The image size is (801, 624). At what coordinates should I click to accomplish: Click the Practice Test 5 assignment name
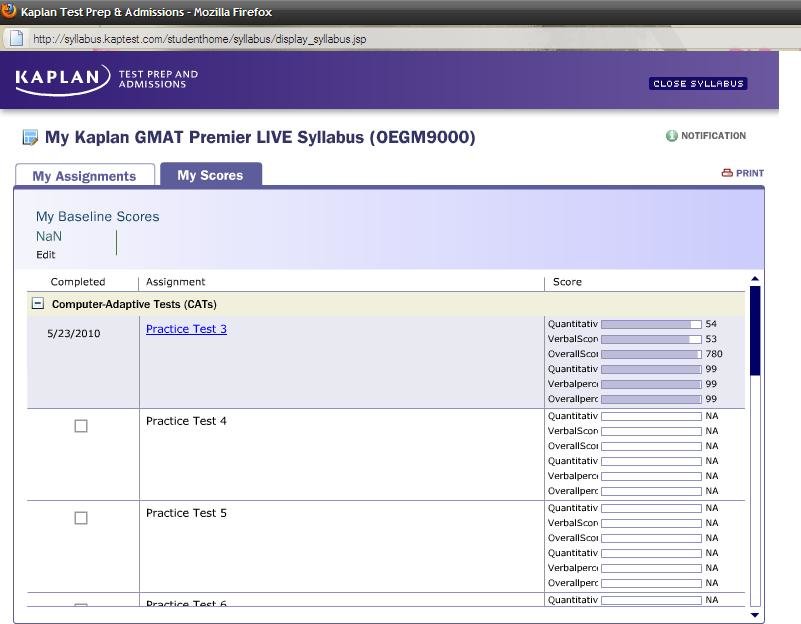pyautogui.click(x=186, y=513)
